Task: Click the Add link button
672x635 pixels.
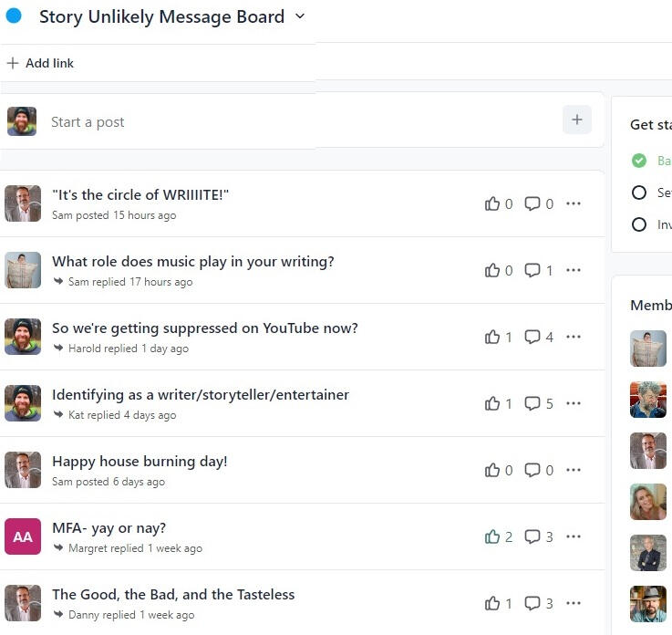Action: 40,63
